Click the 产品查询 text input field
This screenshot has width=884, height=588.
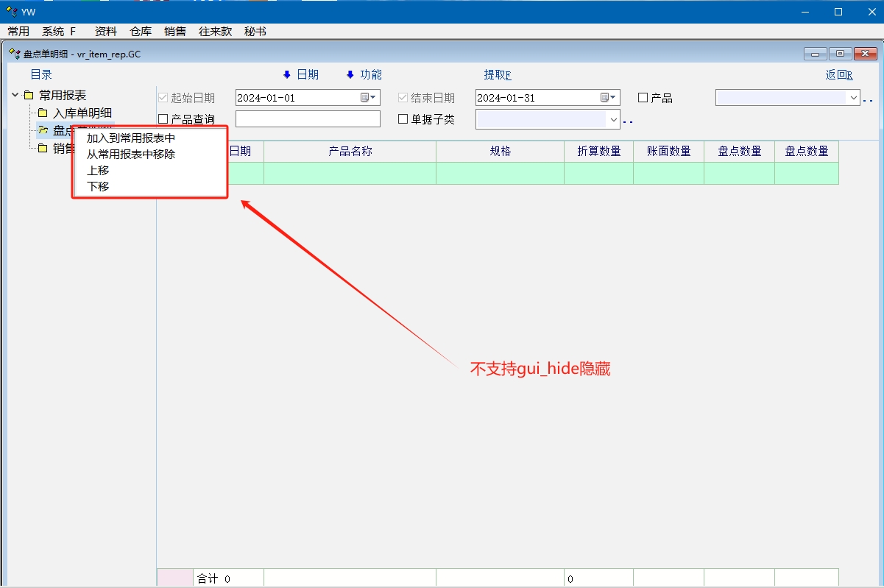click(308, 119)
